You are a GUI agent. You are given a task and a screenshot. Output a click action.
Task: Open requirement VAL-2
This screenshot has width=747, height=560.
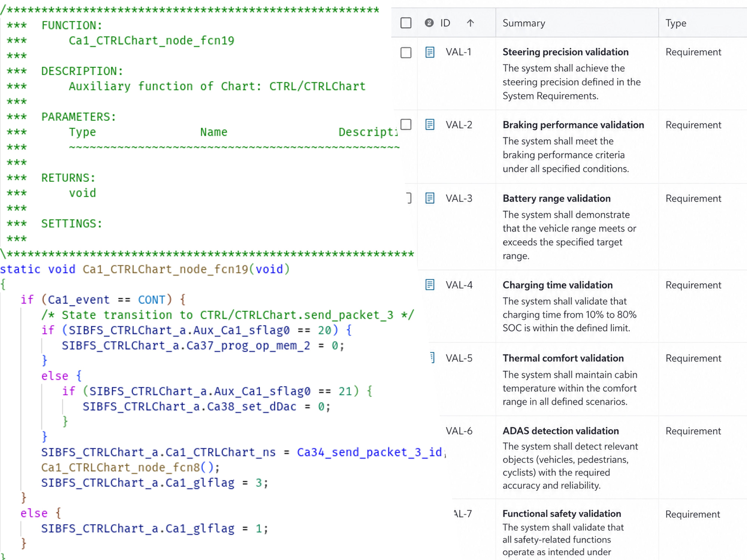coord(459,125)
